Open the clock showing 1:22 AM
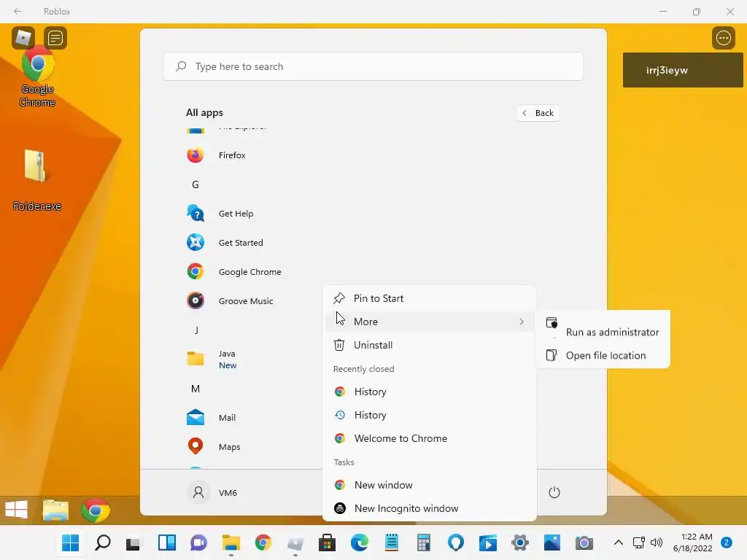The width and height of the screenshot is (747, 560). pos(692,542)
